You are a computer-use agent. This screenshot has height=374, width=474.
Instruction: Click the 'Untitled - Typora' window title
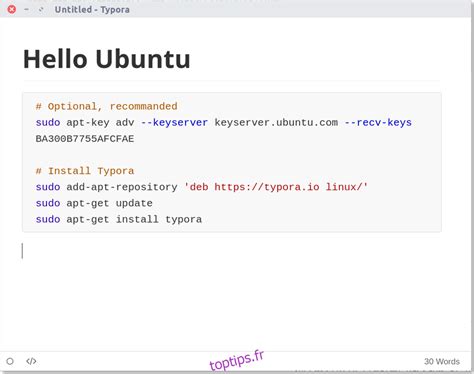[x=92, y=10]
